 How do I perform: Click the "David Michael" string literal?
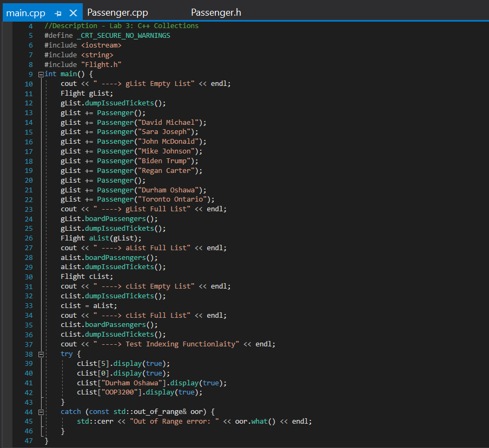[x=168, y=123]
